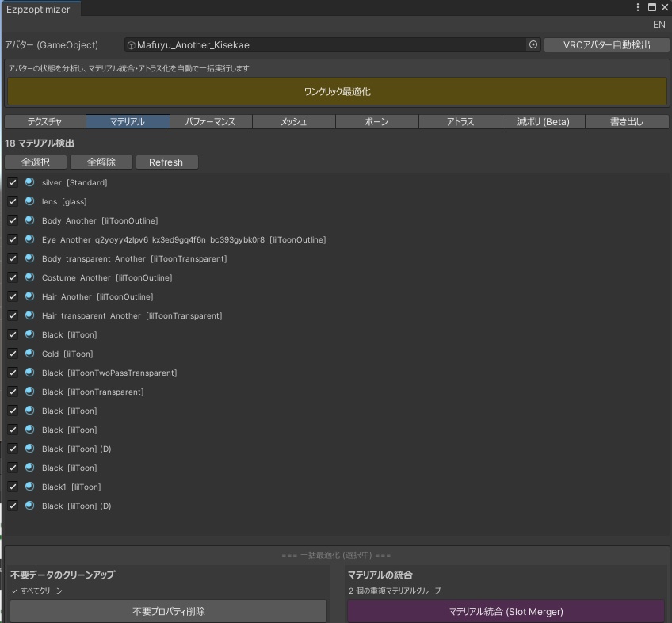
Task: Click the Gold material sphere icon
Action: pyautogui.click(x=28, y=354)
